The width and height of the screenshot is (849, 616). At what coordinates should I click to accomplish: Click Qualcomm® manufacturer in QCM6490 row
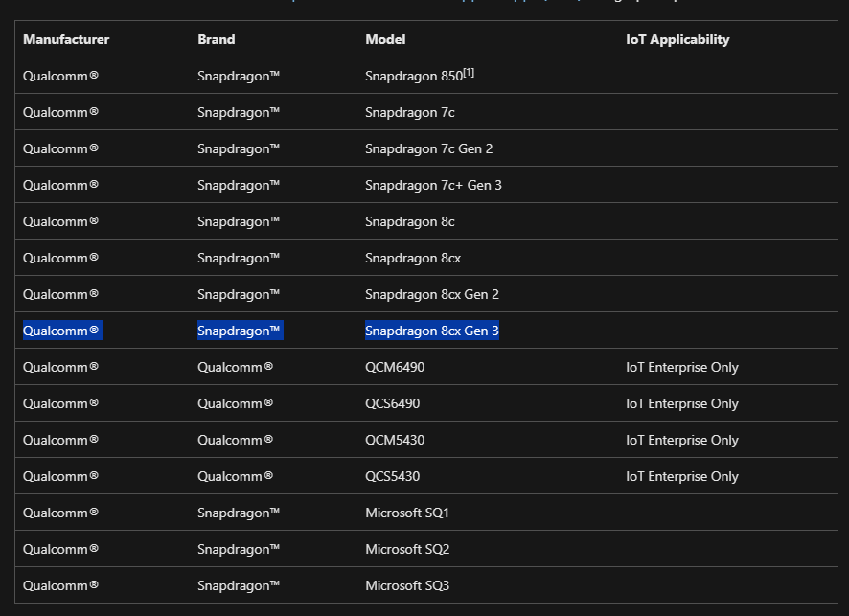(x=60, y=367)
